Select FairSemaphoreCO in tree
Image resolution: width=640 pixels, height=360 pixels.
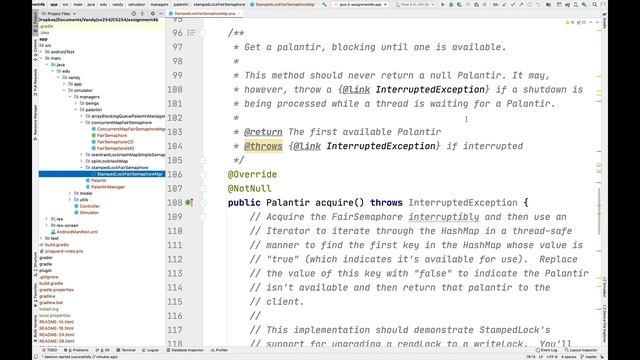point(112,142)
